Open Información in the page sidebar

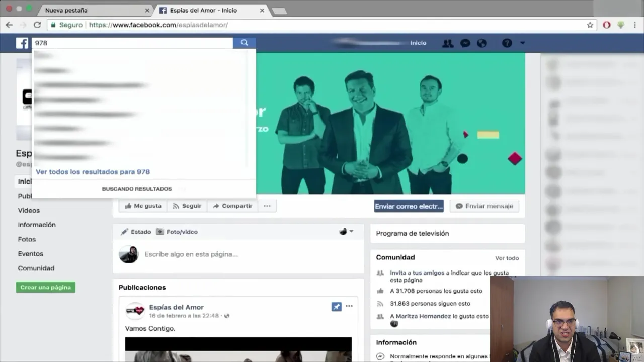[37, 225]
